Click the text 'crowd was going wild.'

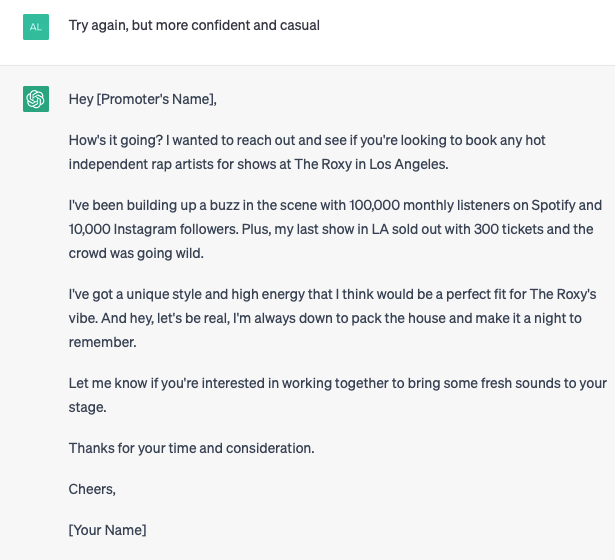(x=136, y=253)
